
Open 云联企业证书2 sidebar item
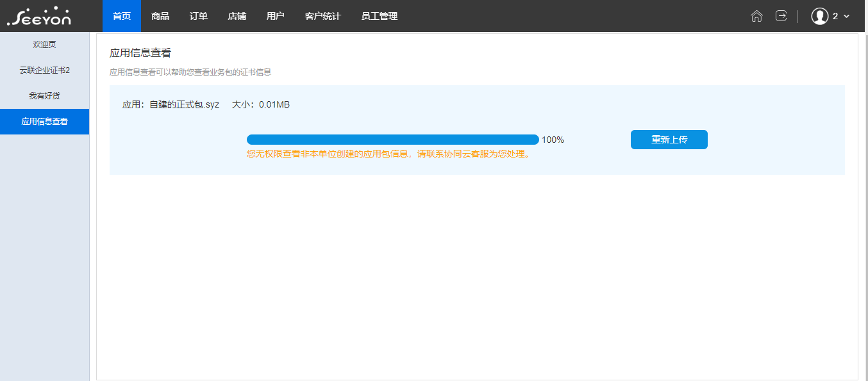(x=44, y=70)
